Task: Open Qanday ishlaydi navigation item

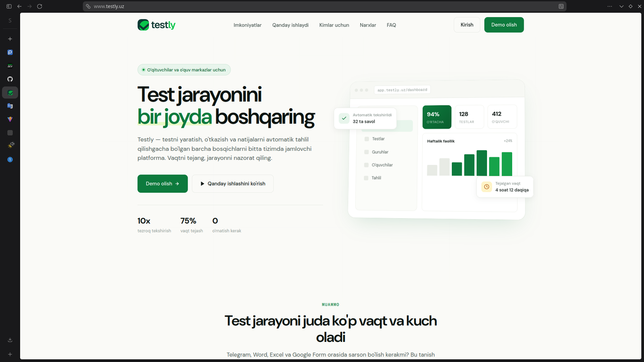Action: (290, 25)
